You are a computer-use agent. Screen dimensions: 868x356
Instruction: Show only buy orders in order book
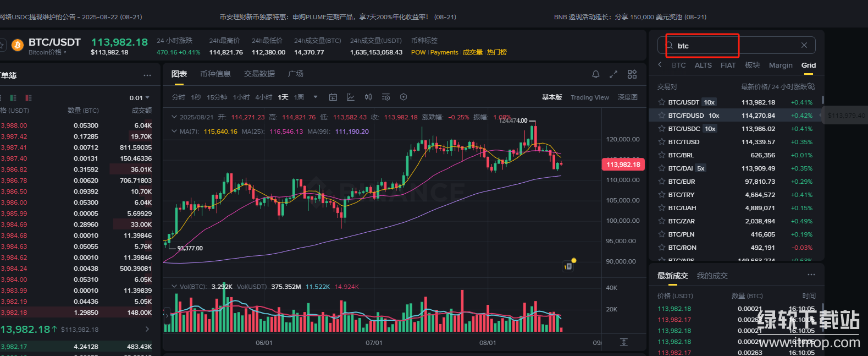point(13,98)
